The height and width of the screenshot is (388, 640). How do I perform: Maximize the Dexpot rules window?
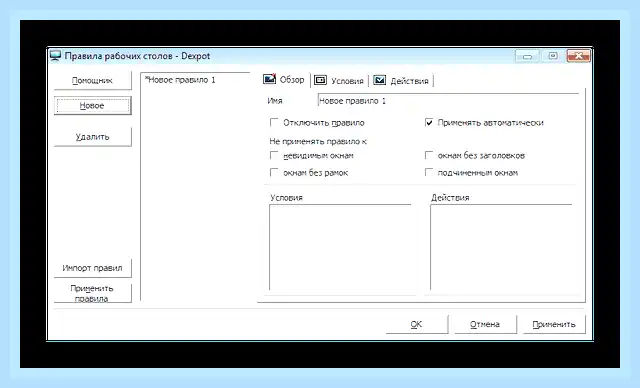point(553,56)
